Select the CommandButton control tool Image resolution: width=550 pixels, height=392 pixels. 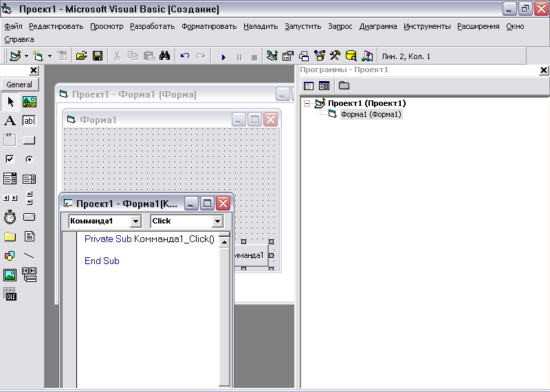(x=29, y=140)
